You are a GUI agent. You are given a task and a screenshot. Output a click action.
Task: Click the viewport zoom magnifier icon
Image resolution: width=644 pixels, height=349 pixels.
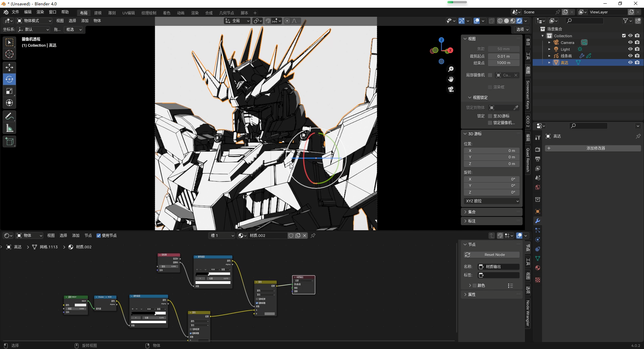click(451, 69)
